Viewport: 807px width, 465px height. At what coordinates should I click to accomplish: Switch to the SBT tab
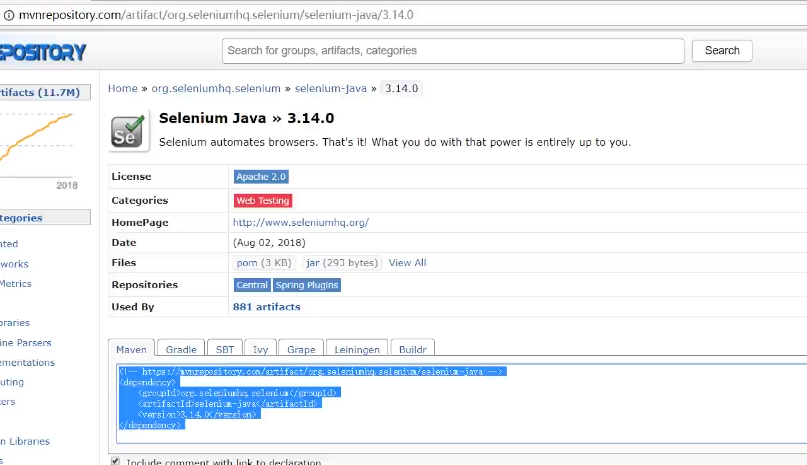[x=225, y=349]
